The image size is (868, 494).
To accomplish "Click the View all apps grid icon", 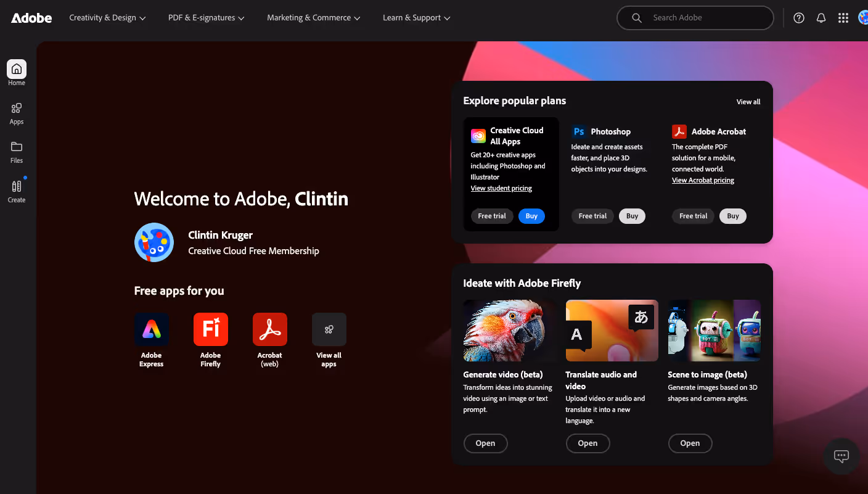I will (x=329, y=329).
